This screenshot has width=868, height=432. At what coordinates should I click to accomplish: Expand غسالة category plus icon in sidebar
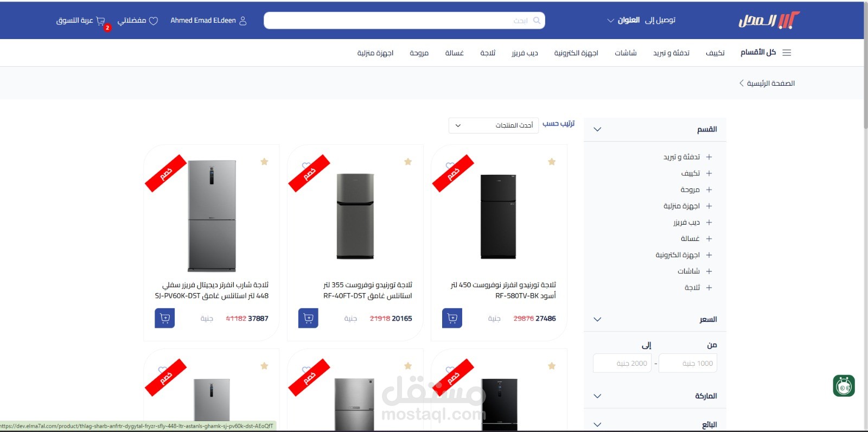pos(709,238)
